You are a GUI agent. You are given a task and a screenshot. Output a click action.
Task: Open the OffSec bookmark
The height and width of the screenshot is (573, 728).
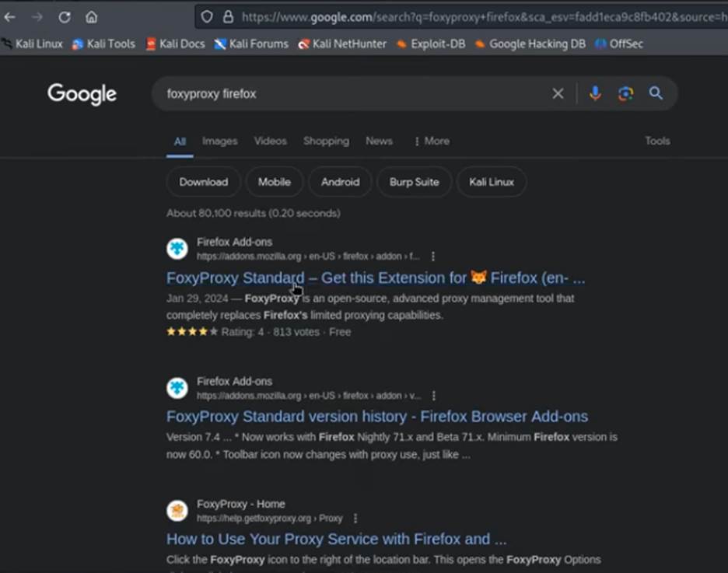[x=619, y=44]
